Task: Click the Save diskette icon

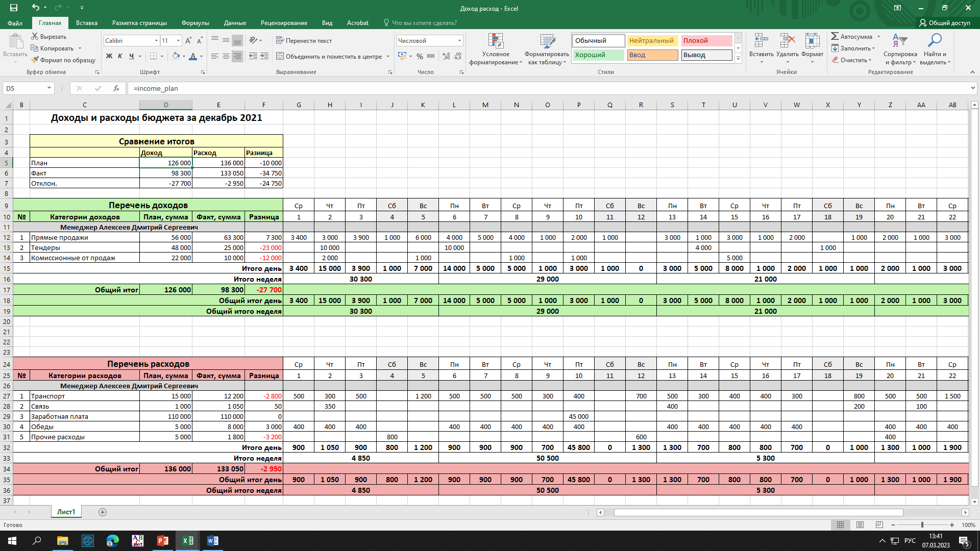Action: (x=14, y=8)
